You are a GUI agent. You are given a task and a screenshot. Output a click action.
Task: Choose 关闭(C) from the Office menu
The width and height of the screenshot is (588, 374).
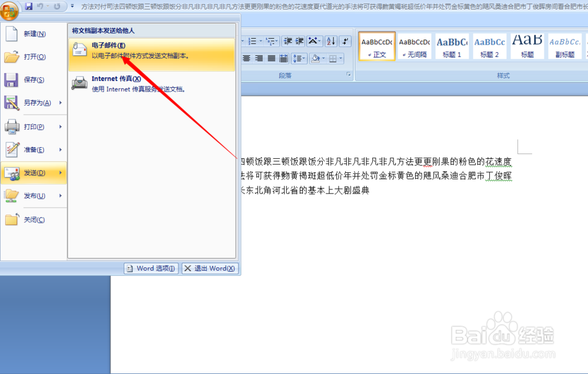point(34,220)
